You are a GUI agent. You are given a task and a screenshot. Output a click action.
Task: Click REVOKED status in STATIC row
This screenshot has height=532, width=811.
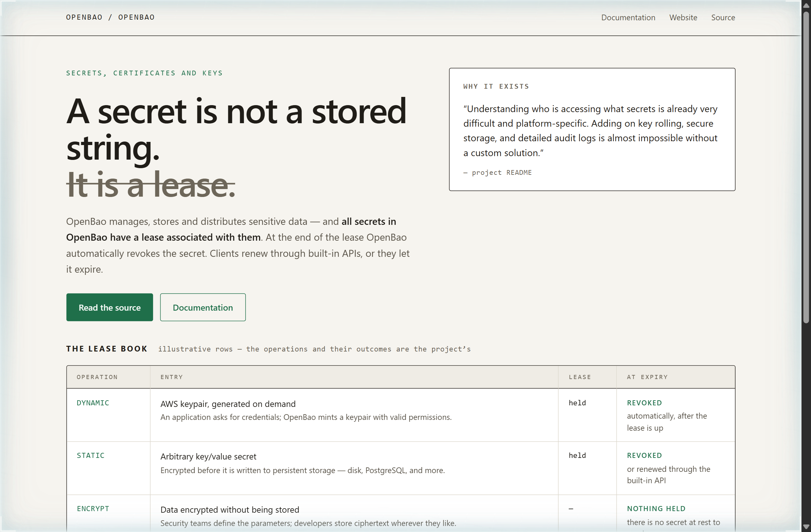pos(644,456)
